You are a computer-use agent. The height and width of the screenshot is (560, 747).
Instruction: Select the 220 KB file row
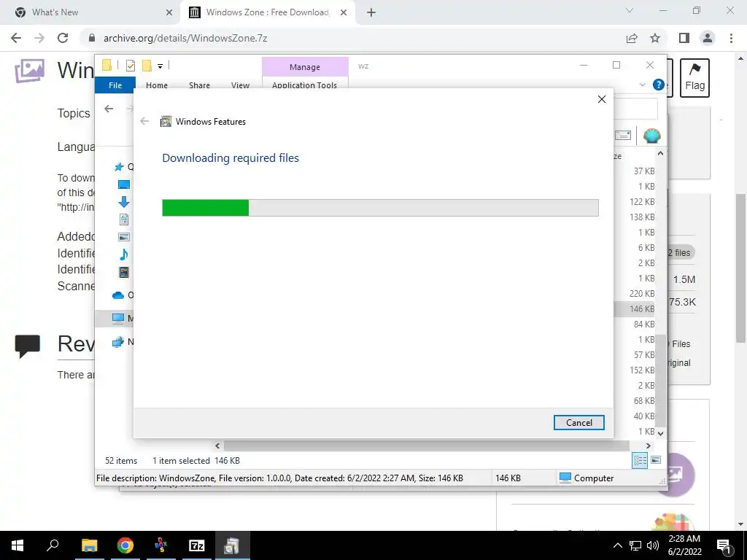click(642, 293)
